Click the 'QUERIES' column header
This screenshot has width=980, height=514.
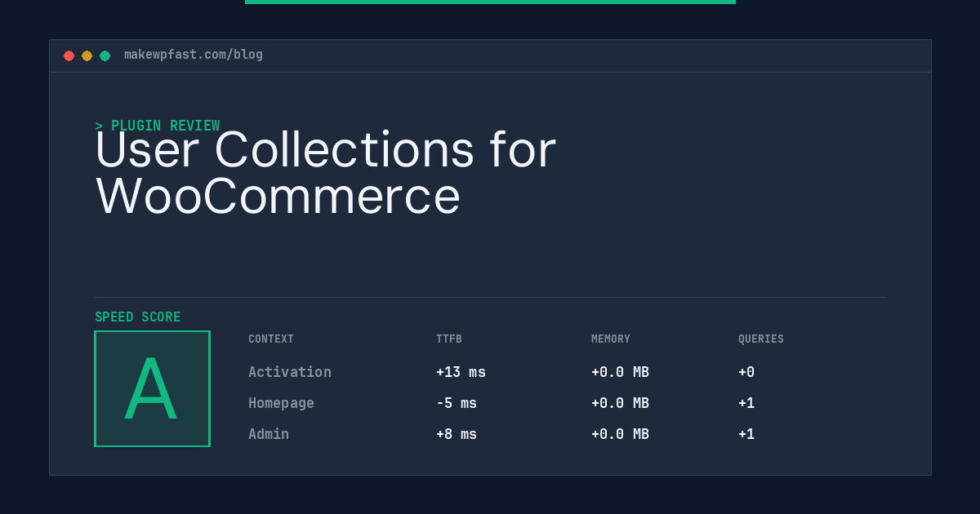click(761, 339)
